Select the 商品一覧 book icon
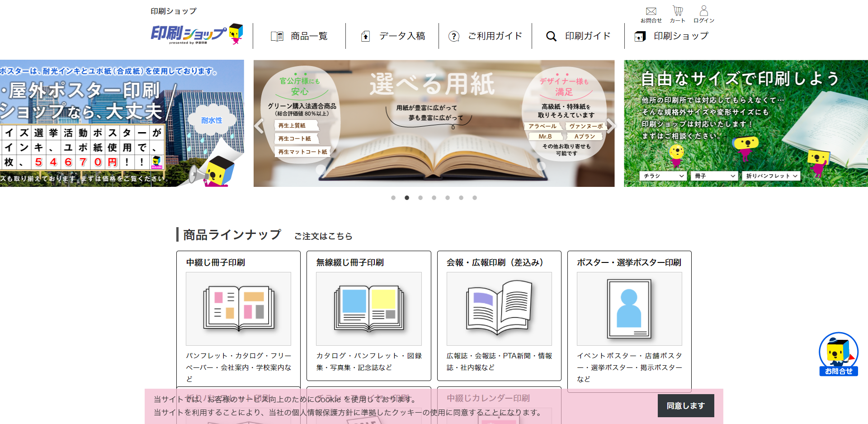This screenshot has width=868, height=424. coord(276,36)
